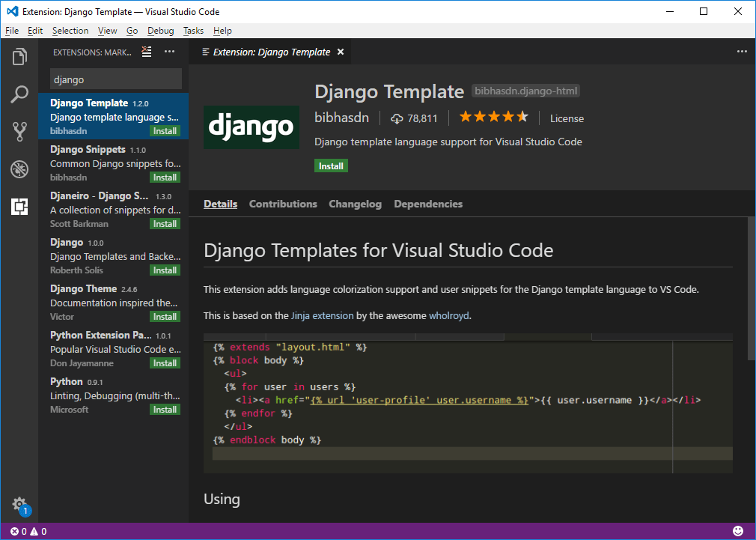Open the Manage gear settings menu
756x540 pixels.
tap(19, 506)
